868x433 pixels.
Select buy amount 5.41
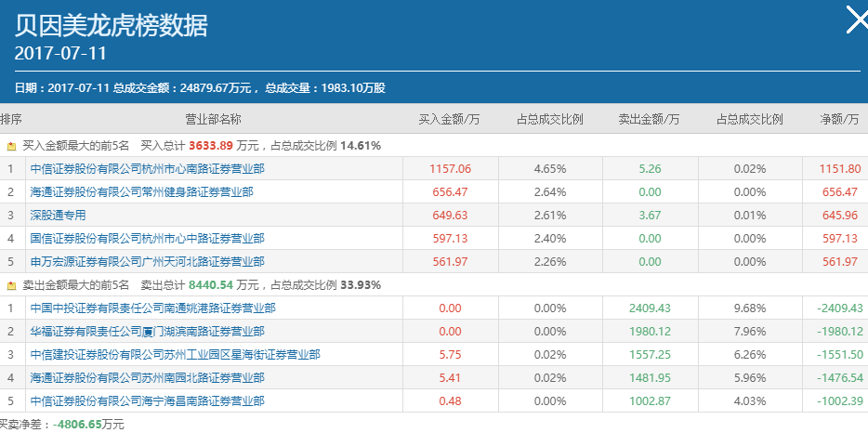(450, 378)
